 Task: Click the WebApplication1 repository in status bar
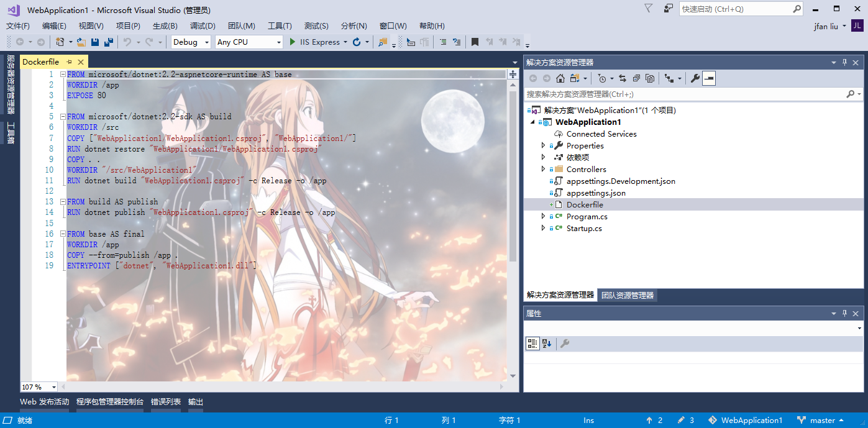coord(745,421)
